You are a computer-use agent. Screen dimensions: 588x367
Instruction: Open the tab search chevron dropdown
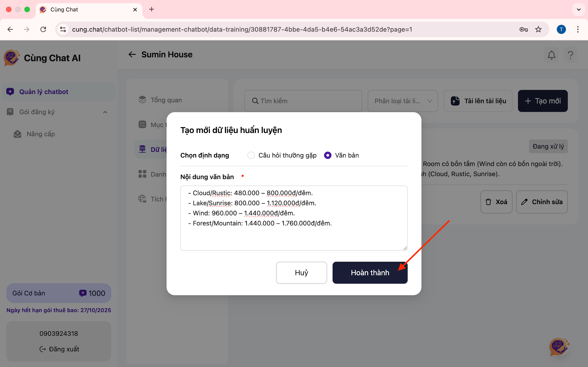click(x=579, y=10)
